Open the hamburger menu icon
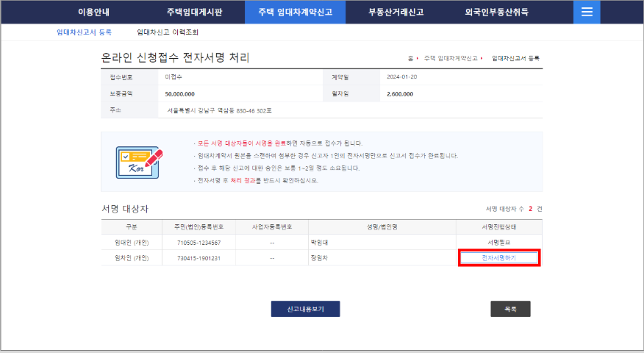Viewport: 644px width, 353px height. tap(587, 12)
